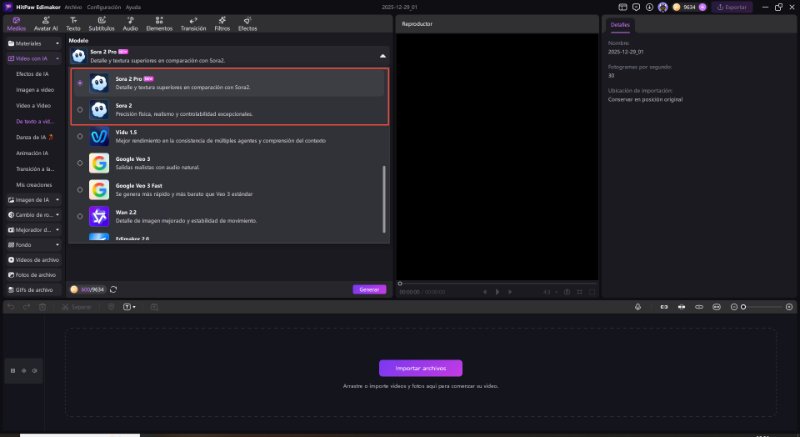Open Efectos de IA
The width and height of the screenshot is (800, 437).
(32, 74)
